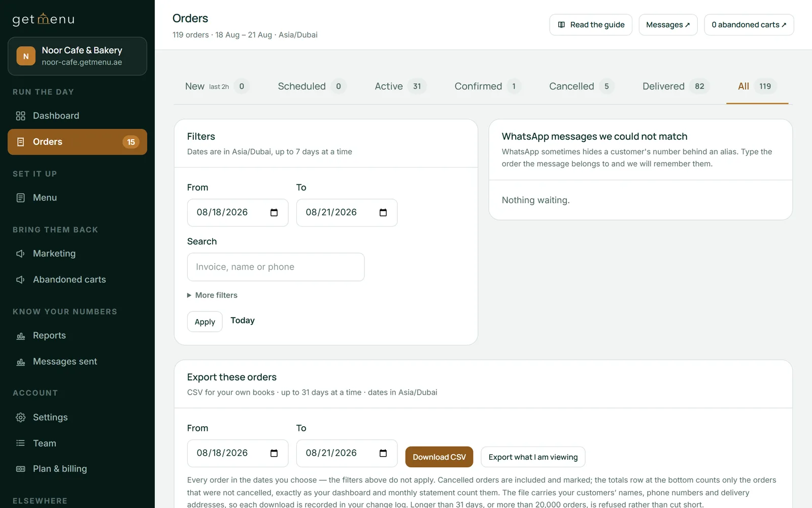812x508 pixels.
Task: Click the getmenu logo
Action: 43,19
